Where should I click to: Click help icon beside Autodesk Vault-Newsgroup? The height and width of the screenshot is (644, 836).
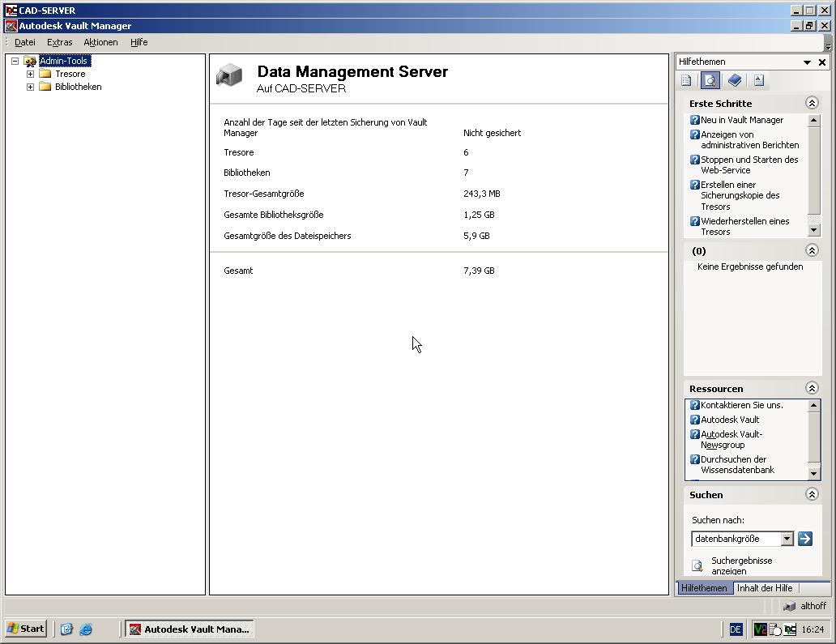695,434
